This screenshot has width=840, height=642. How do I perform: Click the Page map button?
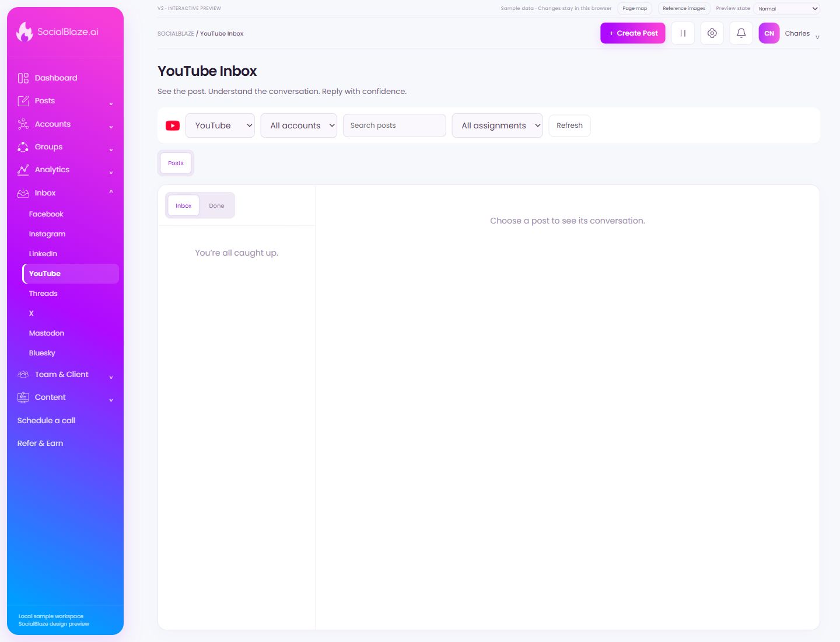(x=635, y=9)
